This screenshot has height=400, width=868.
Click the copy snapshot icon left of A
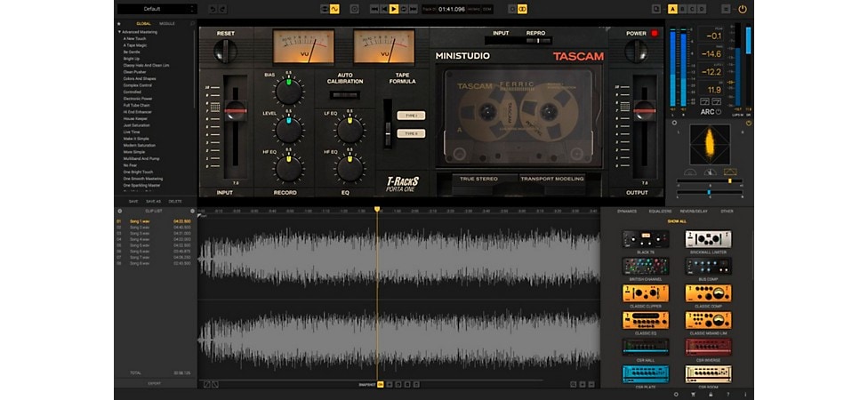point(656,9)
